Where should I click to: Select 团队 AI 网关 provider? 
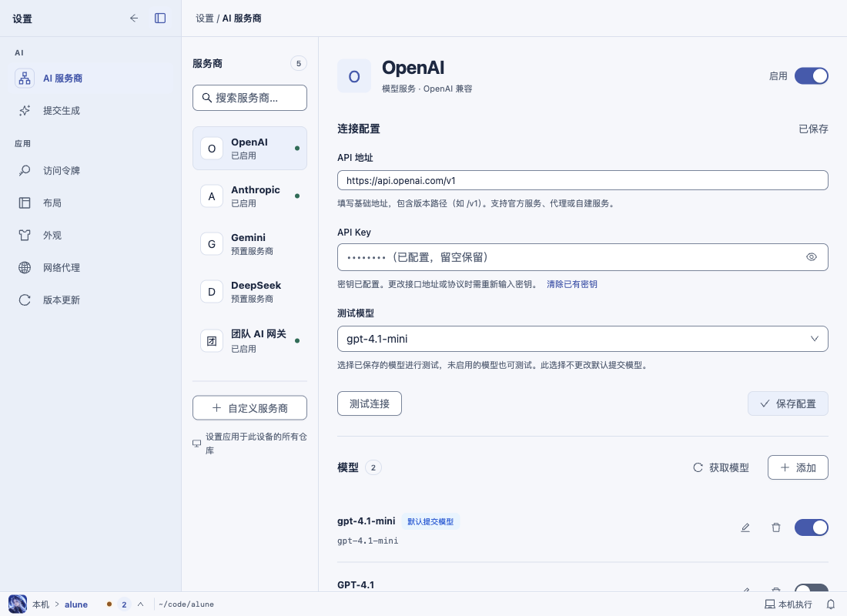pos(249,341)
